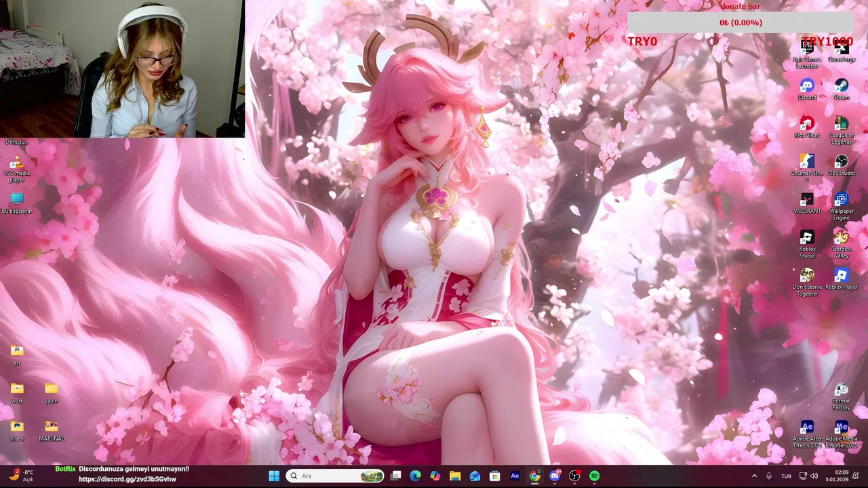Click the Bu bilgisayar desktop icon

pos(17,203)
